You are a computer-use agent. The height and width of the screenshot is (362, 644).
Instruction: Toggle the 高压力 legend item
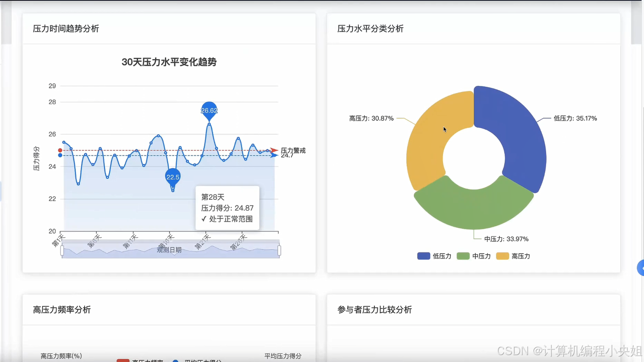click(513, 256)
